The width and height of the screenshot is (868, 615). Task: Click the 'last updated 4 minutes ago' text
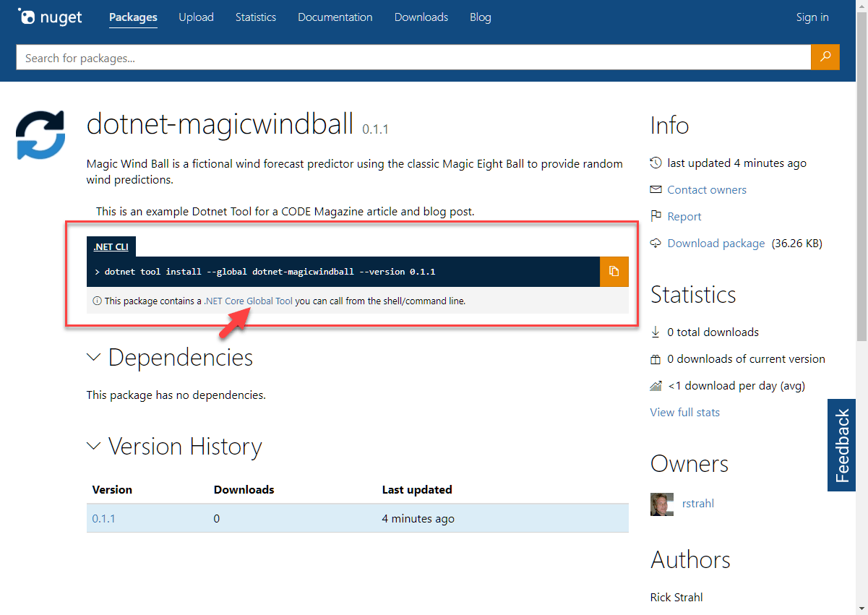737,163
